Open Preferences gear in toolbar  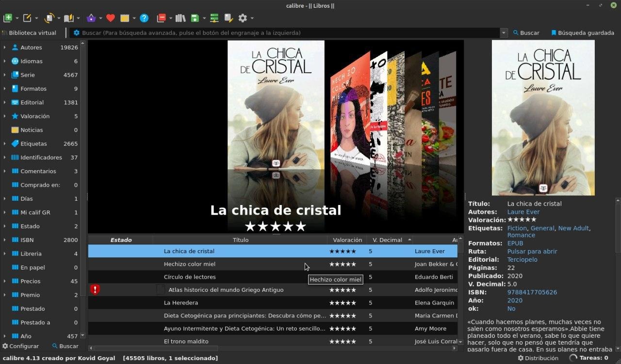[x=243, y=18]
